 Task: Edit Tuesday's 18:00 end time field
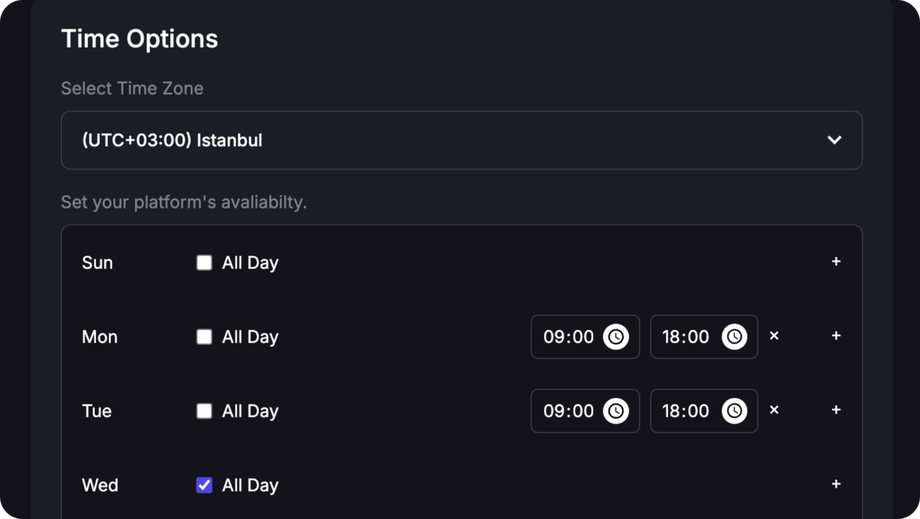tap(685, 411)
